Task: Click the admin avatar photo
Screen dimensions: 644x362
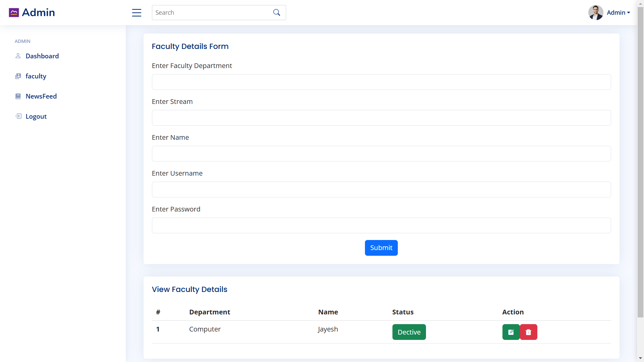Action: click(596, 12)
